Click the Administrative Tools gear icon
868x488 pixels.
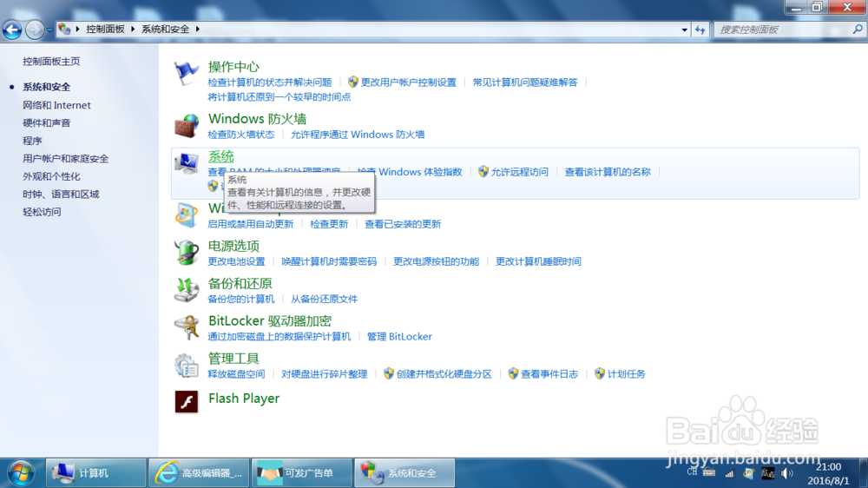click(x=187, y=365)
